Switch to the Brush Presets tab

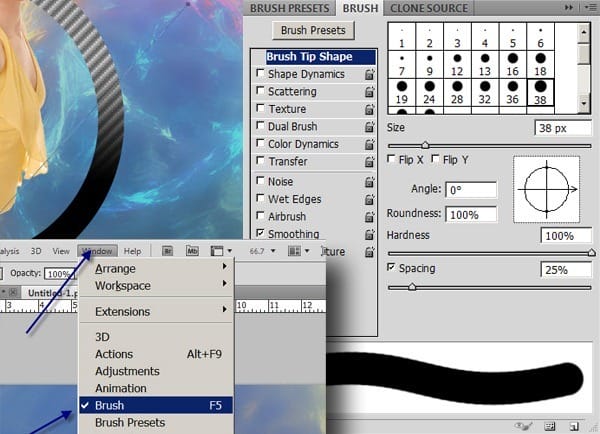(289, 8)
